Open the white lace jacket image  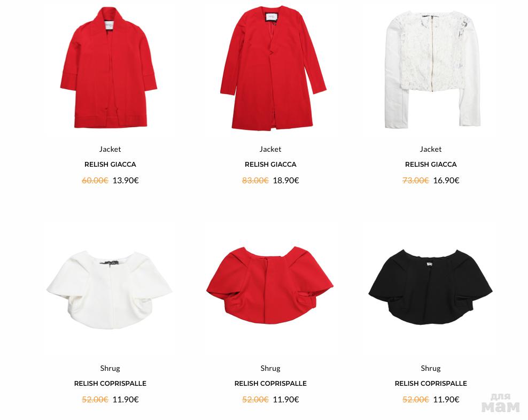click(x=432, y=69)
